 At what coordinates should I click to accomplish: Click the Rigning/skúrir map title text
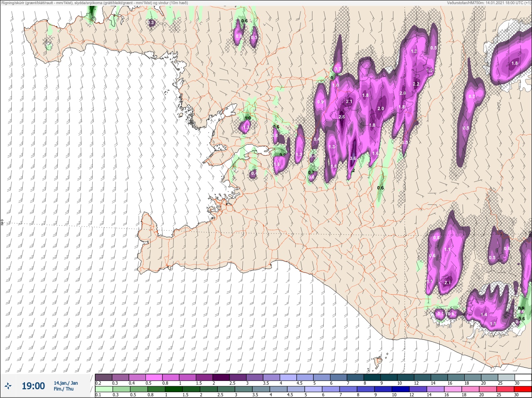pos(95,2)
